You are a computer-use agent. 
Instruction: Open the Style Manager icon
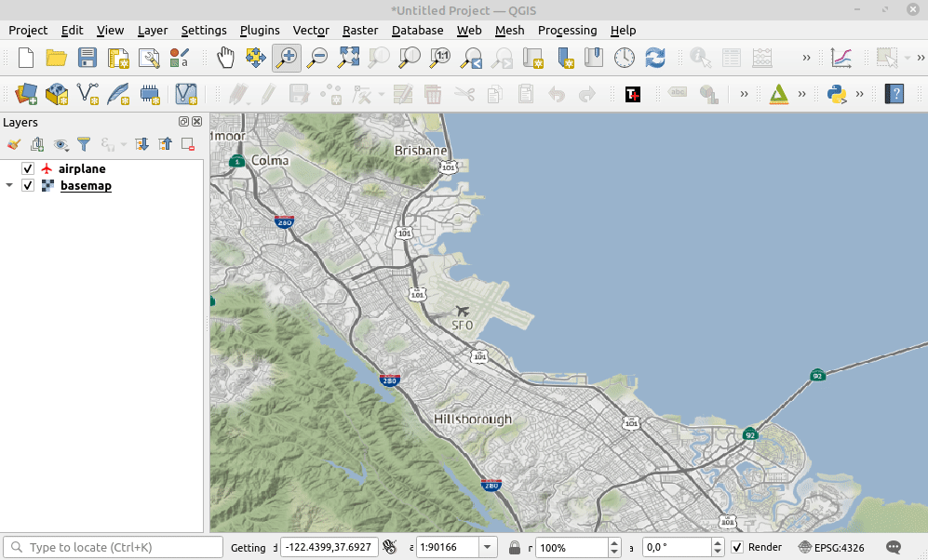[x=180, y=58]
